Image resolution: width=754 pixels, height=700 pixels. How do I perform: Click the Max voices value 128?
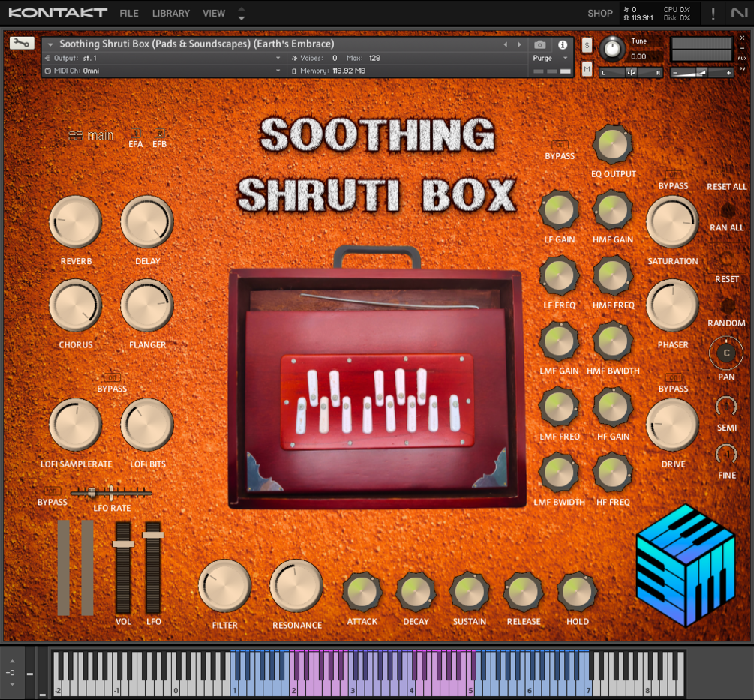pos(374,58)
